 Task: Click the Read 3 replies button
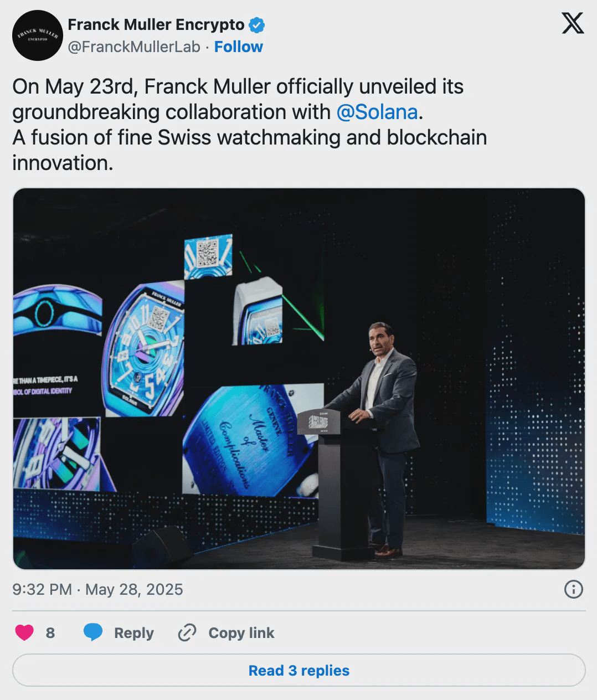point(298,671)
